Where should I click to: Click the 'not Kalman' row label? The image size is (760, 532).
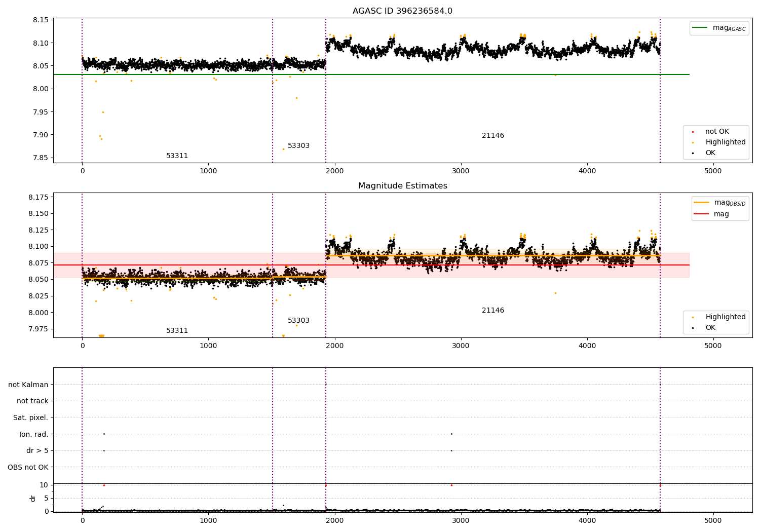click(28, 385)
